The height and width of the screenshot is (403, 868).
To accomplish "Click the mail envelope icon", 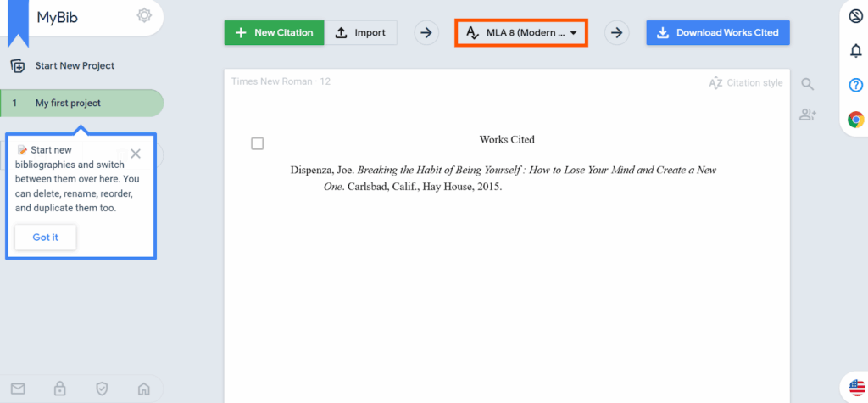I will pos(19,389).
